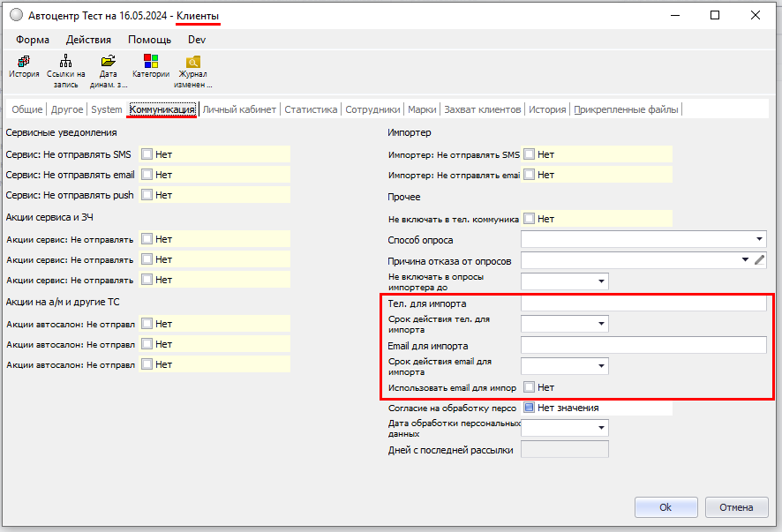Image resolution: width=782 pixels, height=532 pixels.
Task: Switch to the Прикрепленные файлы tab
Action: click(628, 109)
